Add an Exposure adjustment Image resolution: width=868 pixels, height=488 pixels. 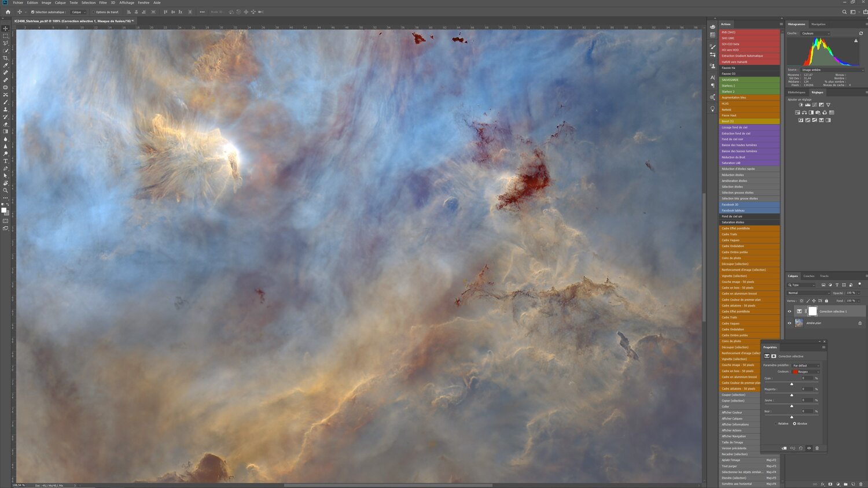click(x=821, y=105)
